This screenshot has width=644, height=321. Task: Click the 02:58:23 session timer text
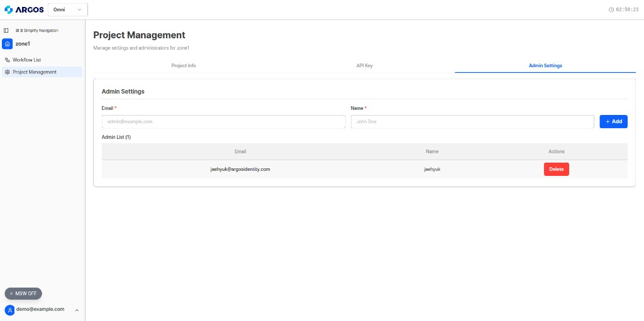[627, 9]
